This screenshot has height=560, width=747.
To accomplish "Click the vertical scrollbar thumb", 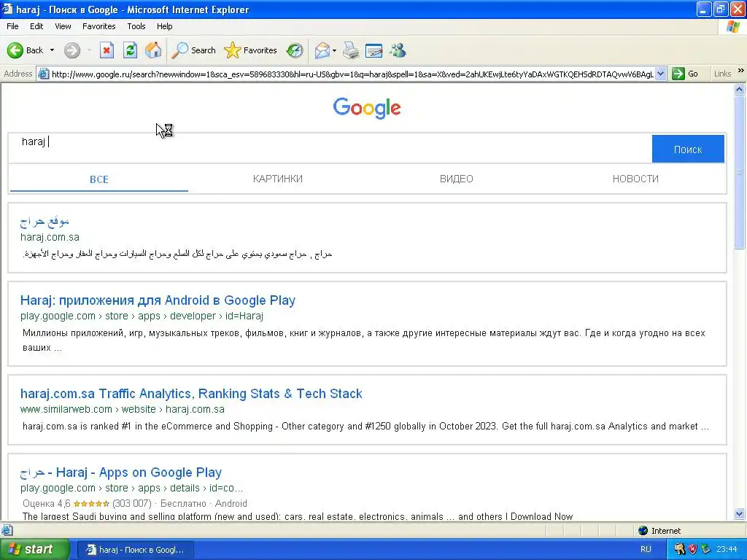I will coord(740,171).
